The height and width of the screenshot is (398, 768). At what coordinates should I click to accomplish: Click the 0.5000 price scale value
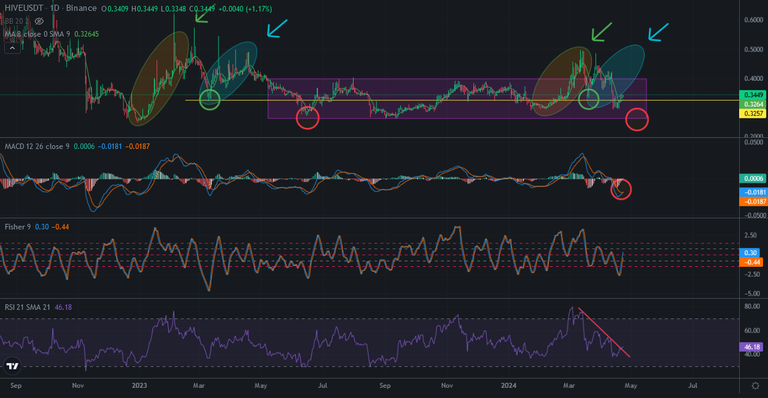pos(753,49)
